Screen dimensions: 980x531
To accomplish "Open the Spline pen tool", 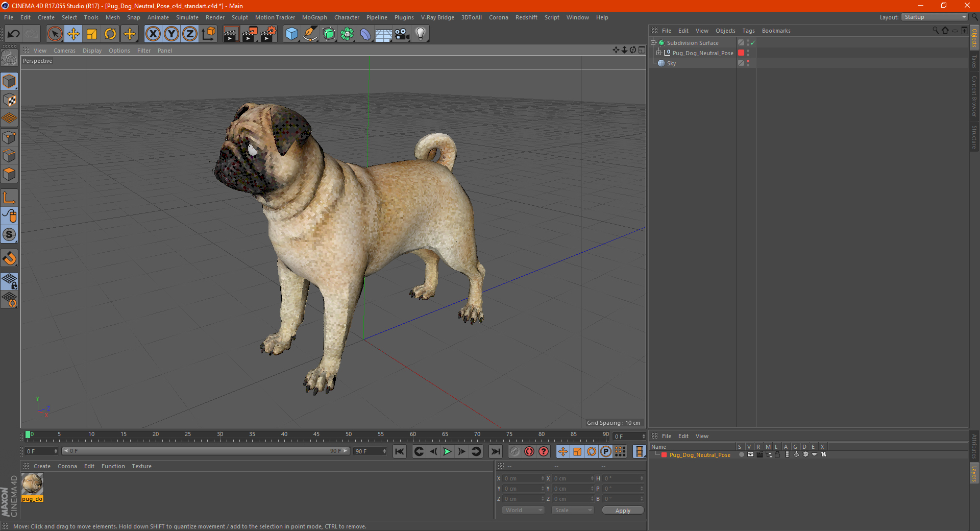I will coord(310,34).
